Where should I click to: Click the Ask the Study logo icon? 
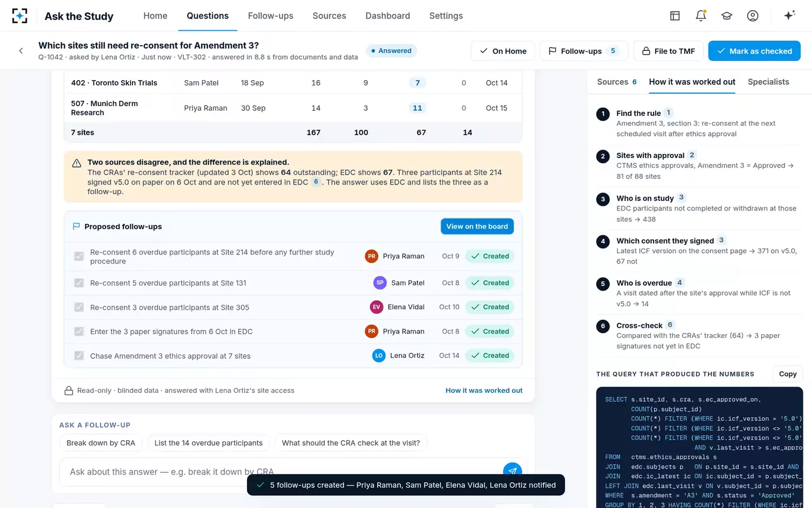(20, 16)
